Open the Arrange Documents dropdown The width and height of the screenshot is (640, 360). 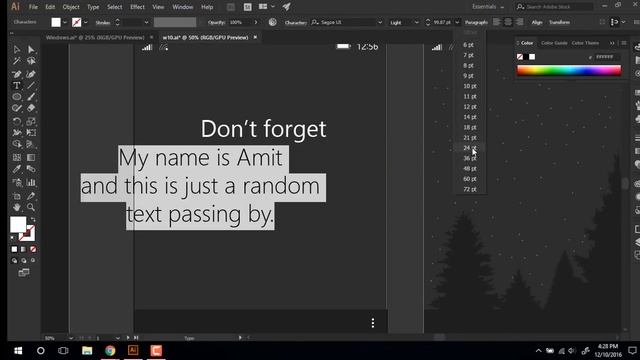267,7
